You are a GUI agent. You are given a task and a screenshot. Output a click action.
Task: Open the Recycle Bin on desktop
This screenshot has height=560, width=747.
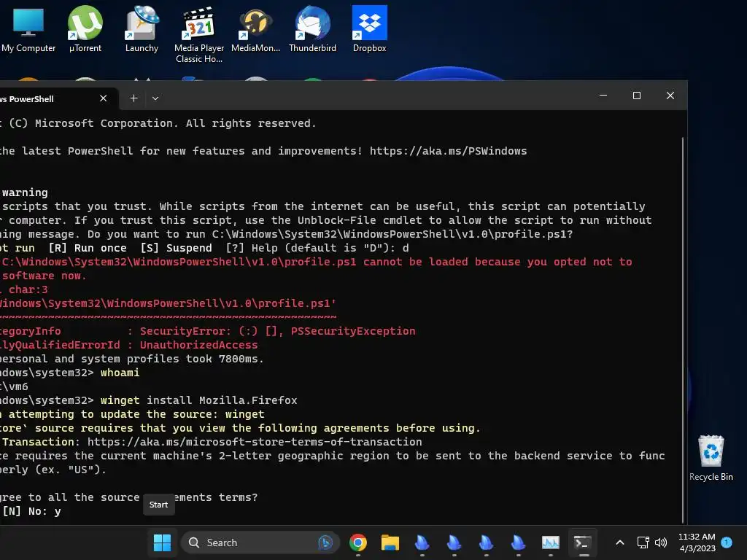tap(711, 458)
